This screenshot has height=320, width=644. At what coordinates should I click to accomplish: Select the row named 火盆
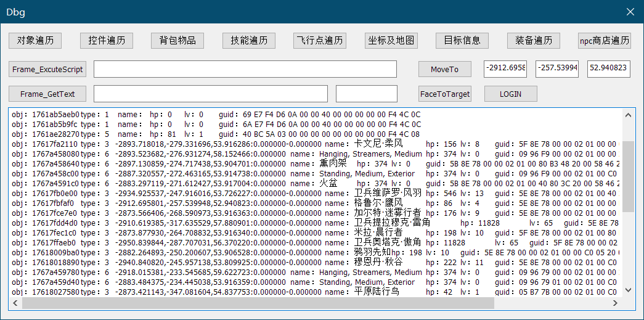point(316,184)
